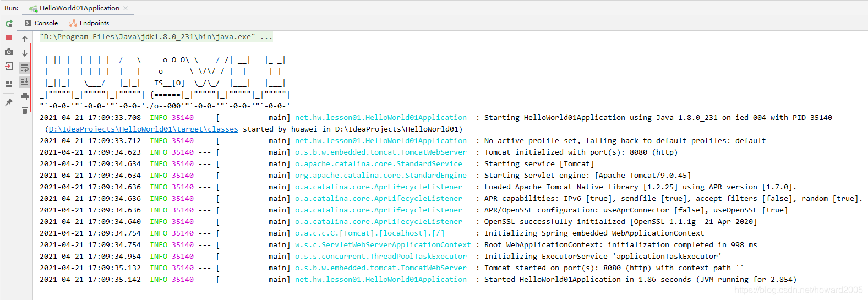The height and width of the screenshot is (300, 868).
Task: Click the TomcatWebServer logger on the 'Tomcat initialized' line
Action: (381, 152)
